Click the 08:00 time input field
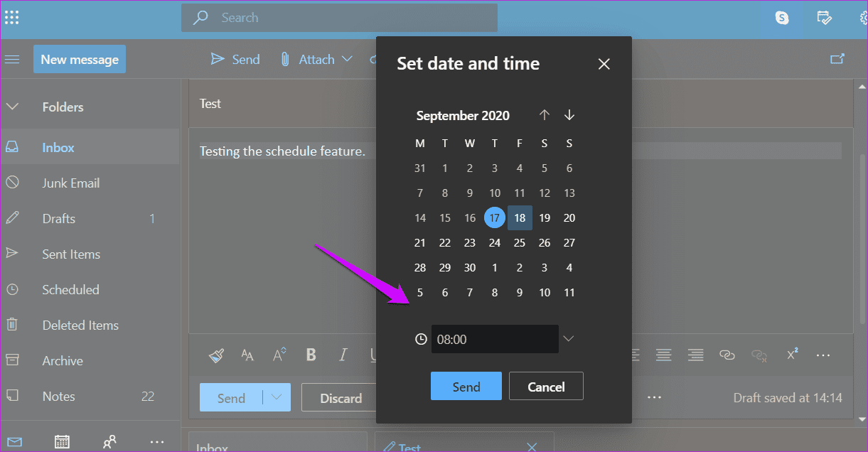Viewport: 868px width, 452px height. [x=495, y=339]
